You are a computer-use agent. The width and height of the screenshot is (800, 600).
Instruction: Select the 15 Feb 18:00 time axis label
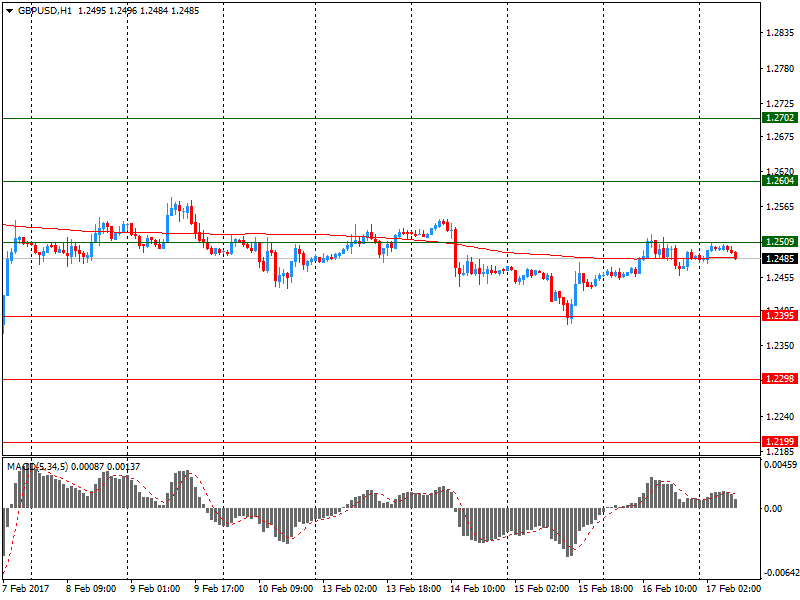pyautogui.click(x=606, y=589)
